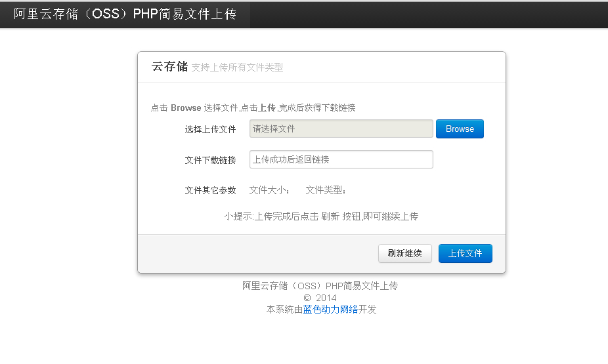Click the © 2014 copyright text
Image resolution: width=608 pixels, height=364 pixels.
click(320, 298)
